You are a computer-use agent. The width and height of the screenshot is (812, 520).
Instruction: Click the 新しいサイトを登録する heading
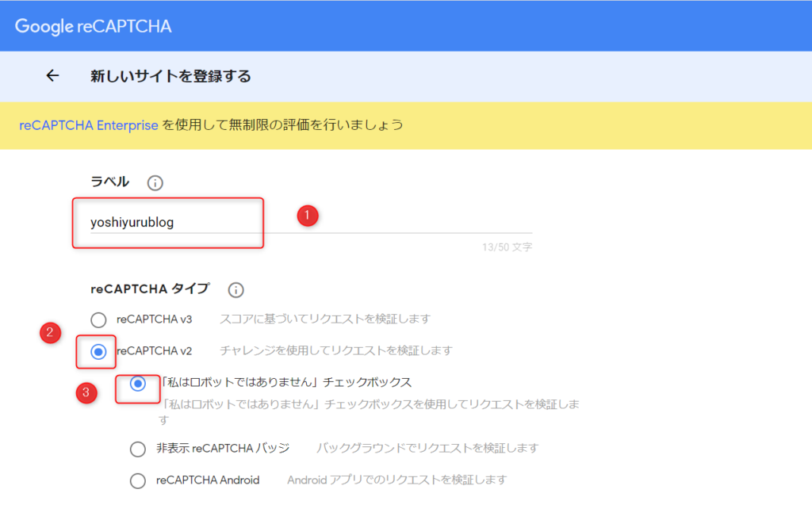[x=170, y=76]
